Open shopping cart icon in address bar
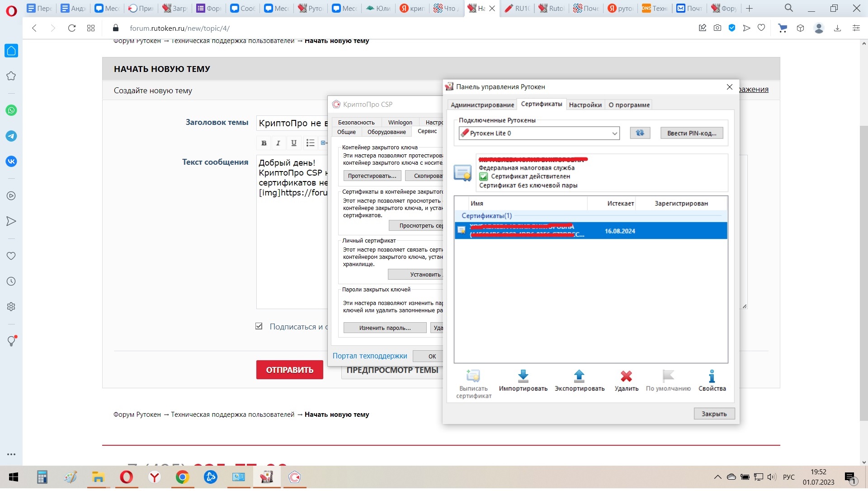The height and width of the screenshot is (491, 868). pyautogui.click(x=783, y=28)
